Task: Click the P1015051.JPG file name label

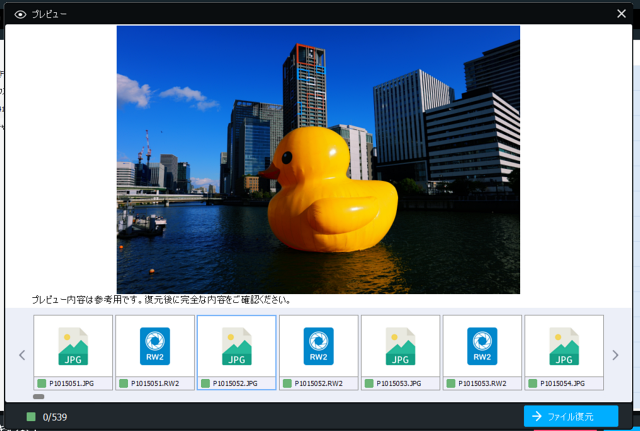Action: 71,383
